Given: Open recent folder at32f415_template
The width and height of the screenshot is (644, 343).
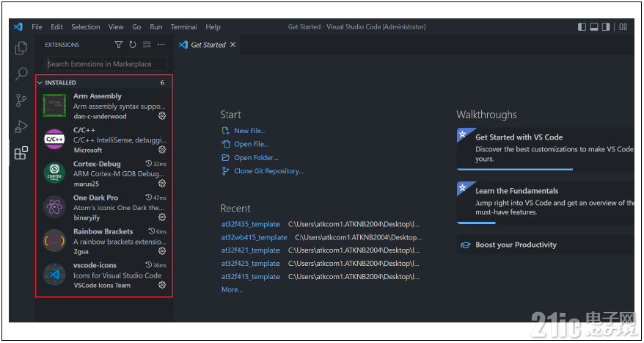Looking at the screenshot, I should (x=251, y=276).
